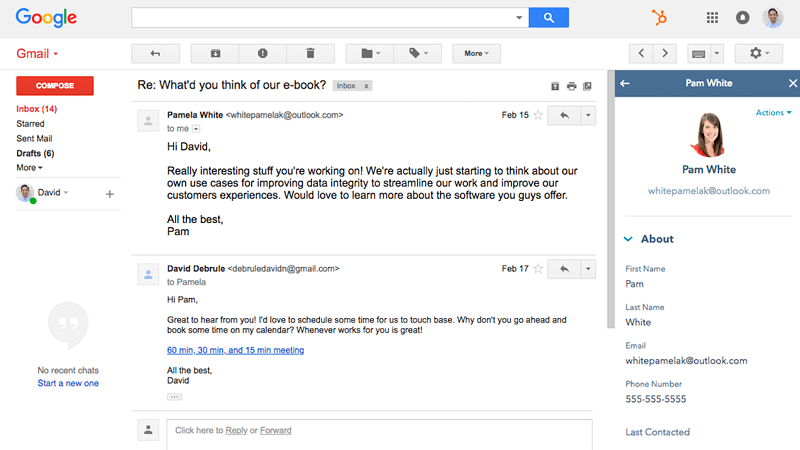Open the Google apps grid
The image size is (800, 450).
tap(712, 18)
